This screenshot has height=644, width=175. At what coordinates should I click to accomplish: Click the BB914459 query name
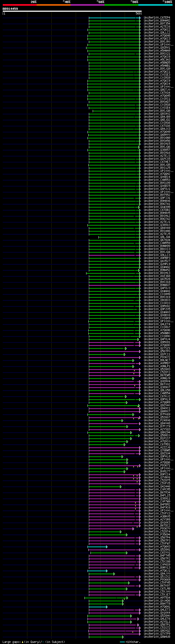10,9
